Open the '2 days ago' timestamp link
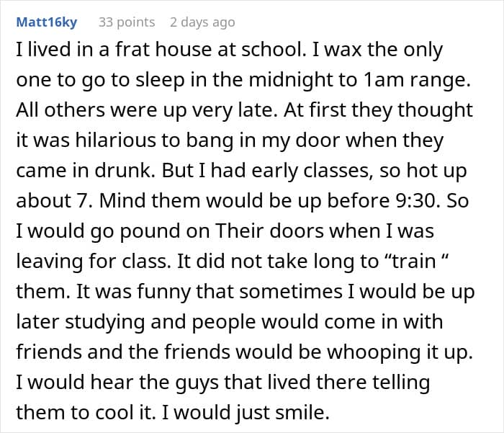The height and width of the screenshot is (433, 504). (202, 22)
